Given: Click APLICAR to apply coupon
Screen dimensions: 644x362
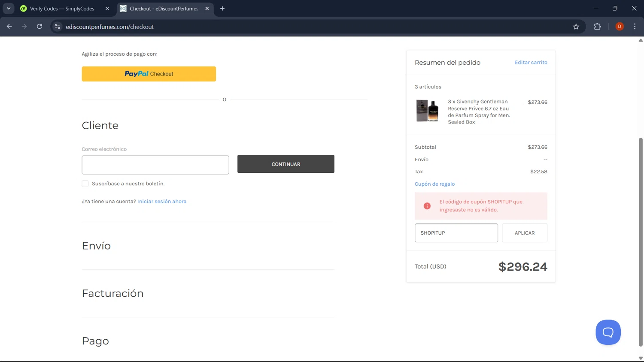Looking at the screenshot, I should tap(525, 233).
